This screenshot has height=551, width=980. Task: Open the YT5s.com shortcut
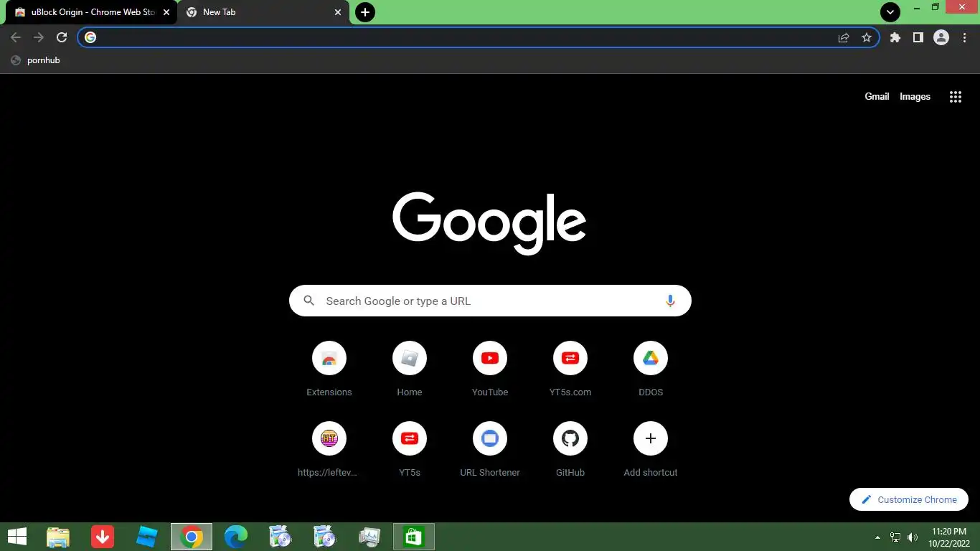pyautogui.click(x=570, y=369)
